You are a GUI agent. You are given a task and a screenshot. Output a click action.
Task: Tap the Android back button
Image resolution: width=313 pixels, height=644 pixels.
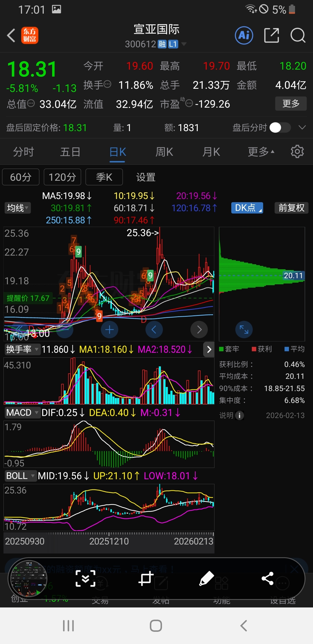tap(244, 626)
